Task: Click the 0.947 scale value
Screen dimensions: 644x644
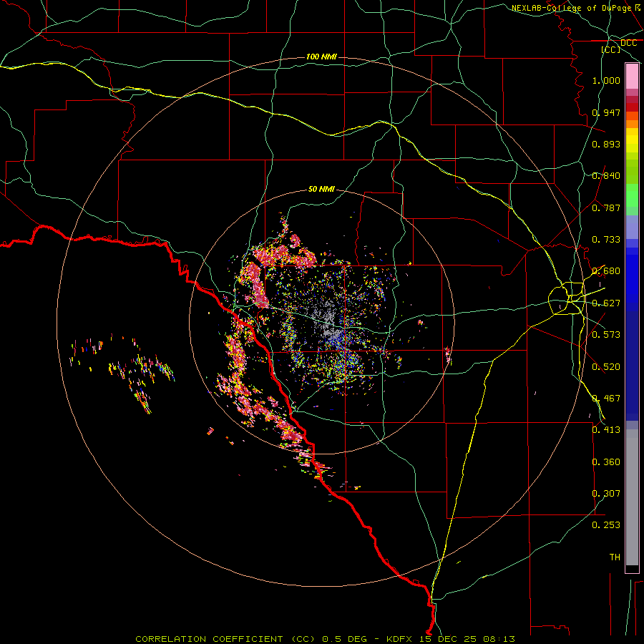Action: 606,112
